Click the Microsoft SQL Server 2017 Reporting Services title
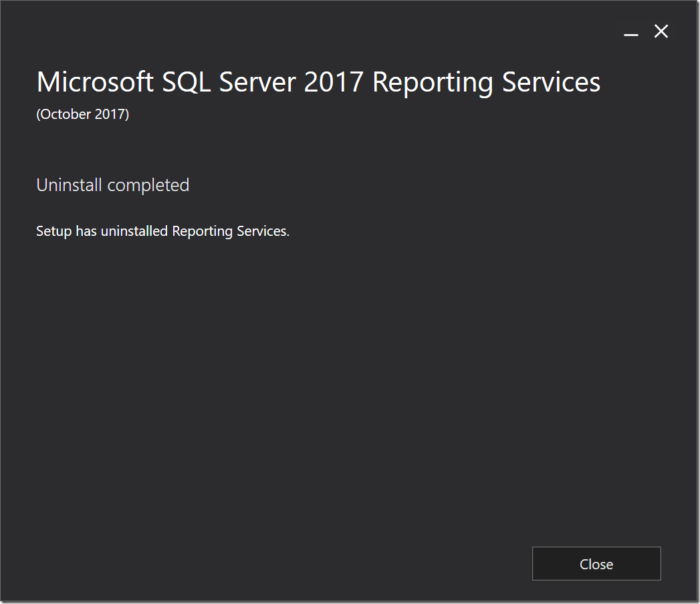 (318, 82)
